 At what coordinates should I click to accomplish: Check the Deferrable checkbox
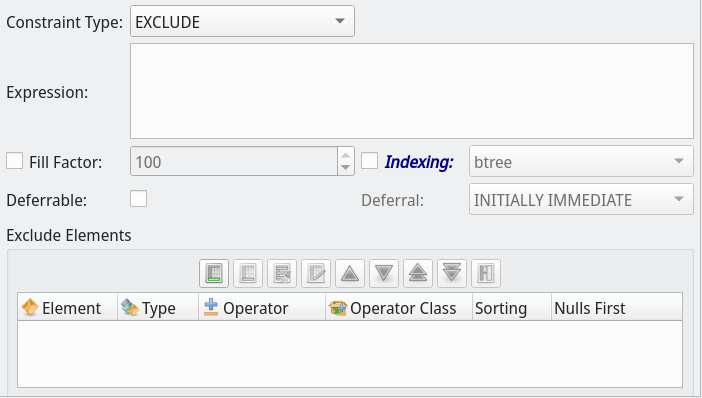138,199
